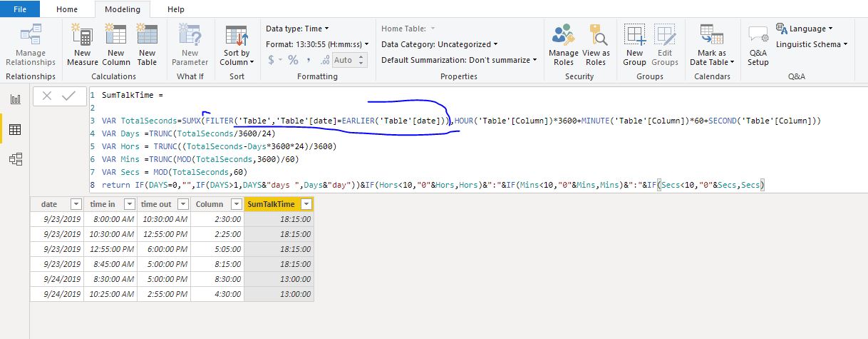Click line 1 of the formula editor
The image size is (868, 339).
click(x=132, y=94)
